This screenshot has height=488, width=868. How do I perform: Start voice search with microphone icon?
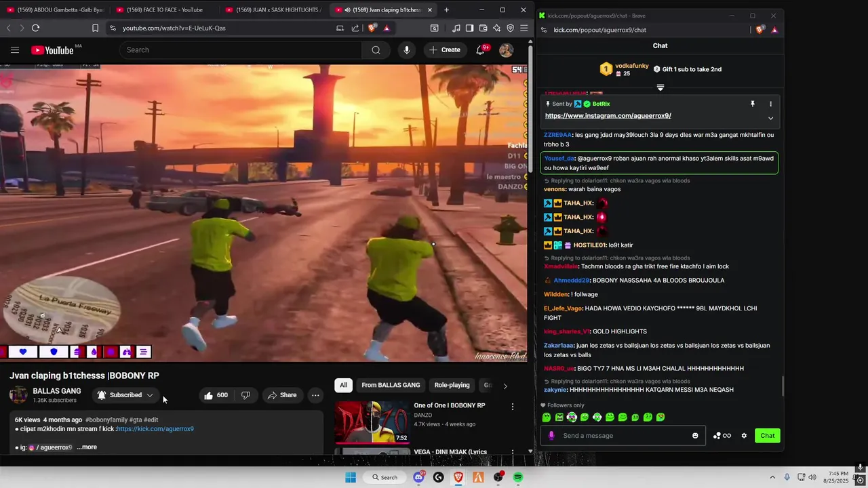click(407, 49)
